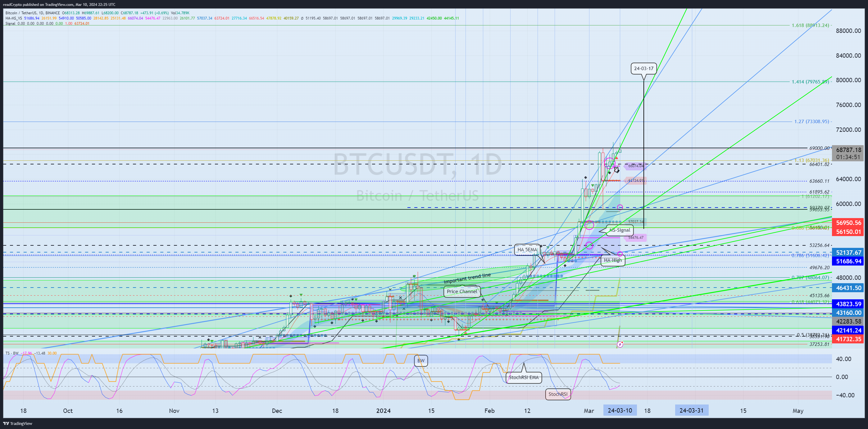868x429 pixels.
Task: Select the HA-High callout label
Action: tap(613, 260)
